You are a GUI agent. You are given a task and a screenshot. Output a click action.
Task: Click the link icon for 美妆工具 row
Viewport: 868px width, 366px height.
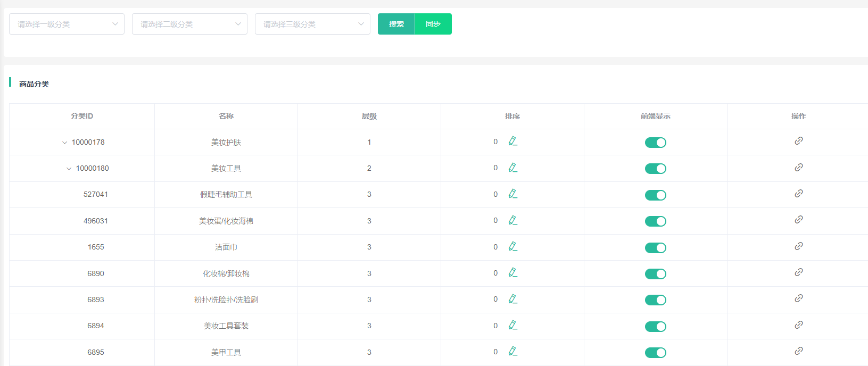(x=798, y=168)
